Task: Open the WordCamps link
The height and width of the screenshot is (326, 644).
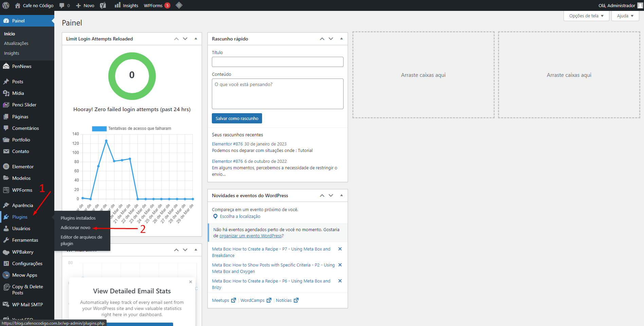Action: click(x=256, y=300)
